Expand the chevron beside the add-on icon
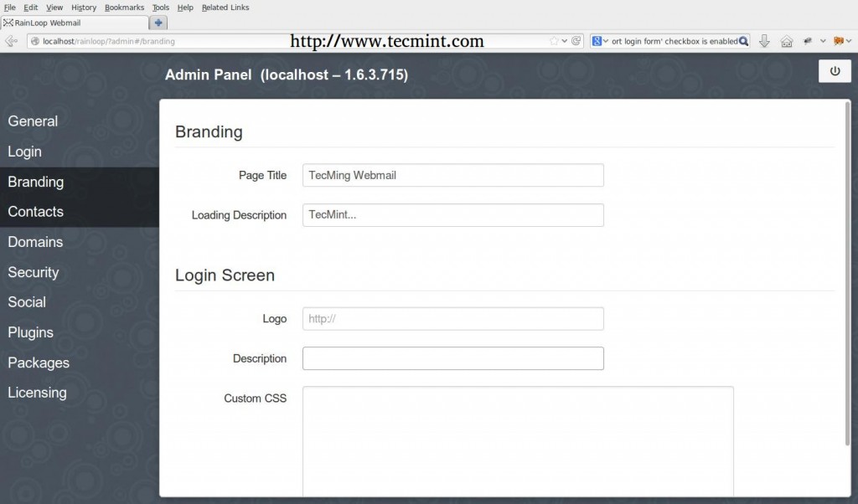The width and height of the screenshot is (858, 504). [822, 39]
